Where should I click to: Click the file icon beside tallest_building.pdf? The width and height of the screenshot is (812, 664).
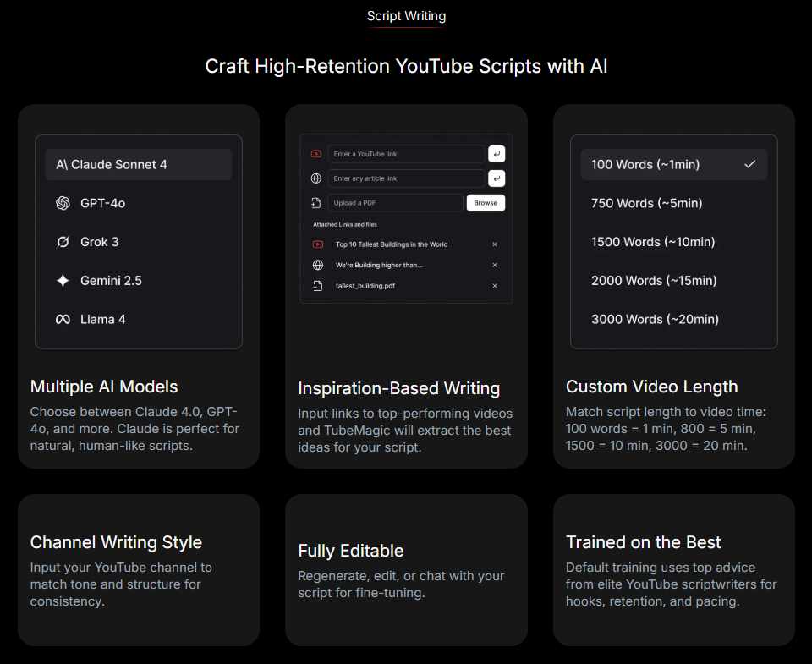coord(318,286)
